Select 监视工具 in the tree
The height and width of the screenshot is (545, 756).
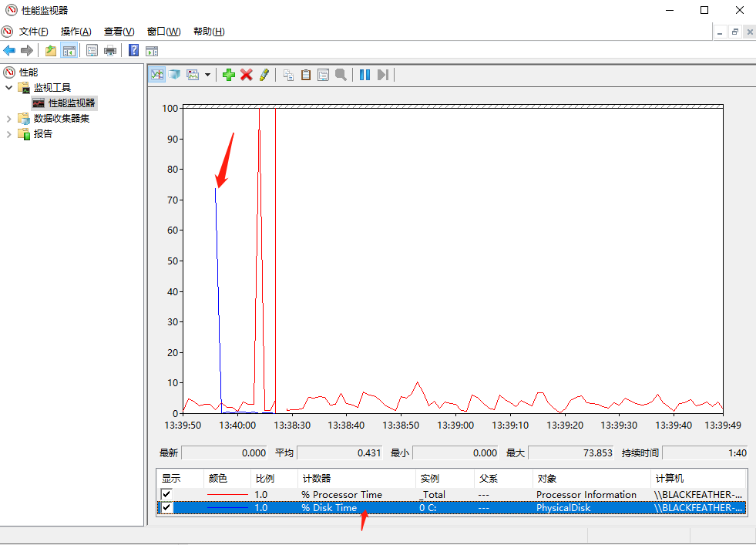[x=52, y=88]
